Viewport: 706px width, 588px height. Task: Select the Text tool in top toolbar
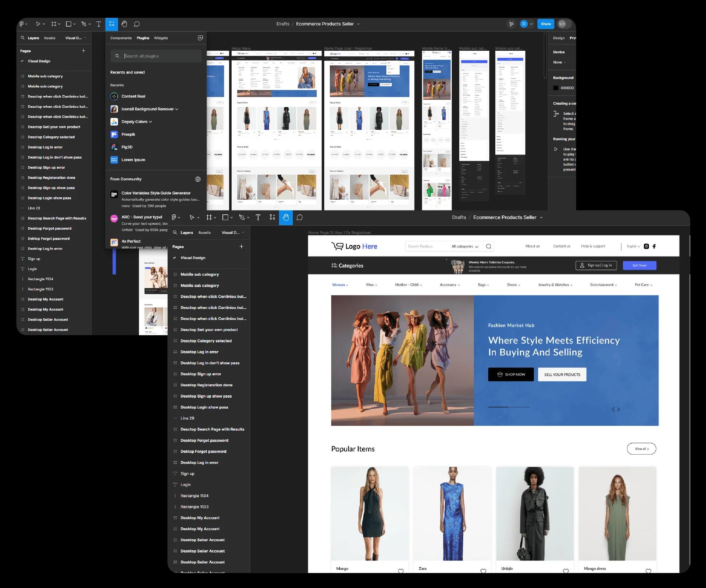click(99, 24)
